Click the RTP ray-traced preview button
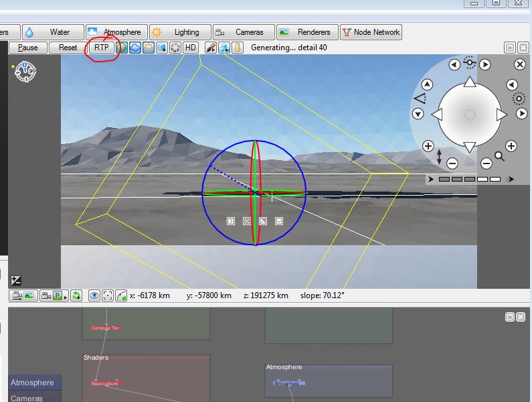 coord(101,48)
